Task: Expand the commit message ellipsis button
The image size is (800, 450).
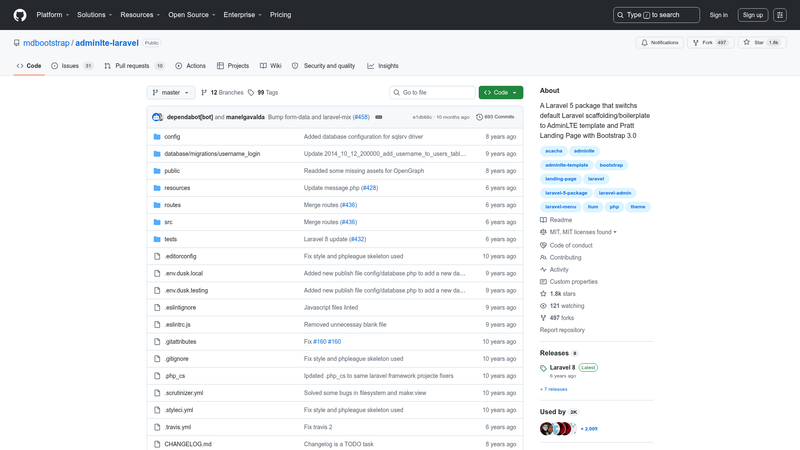Action: [x=379, y=117]
